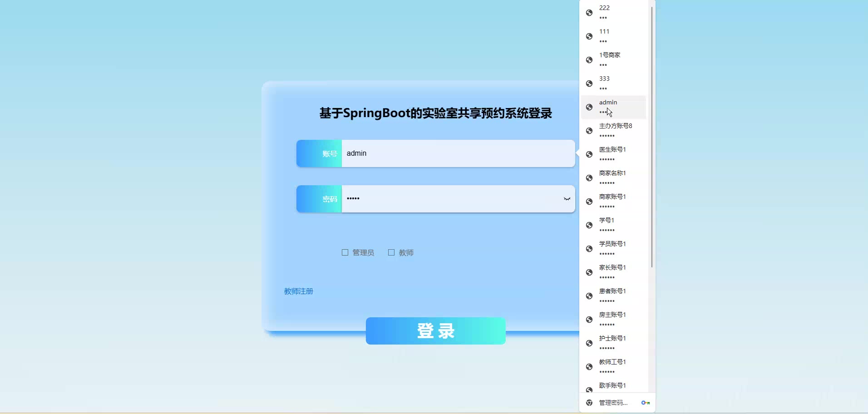Click the globe icon beside 护士账号1
This screenshot has width=868, height=414.
click(589, 343)
